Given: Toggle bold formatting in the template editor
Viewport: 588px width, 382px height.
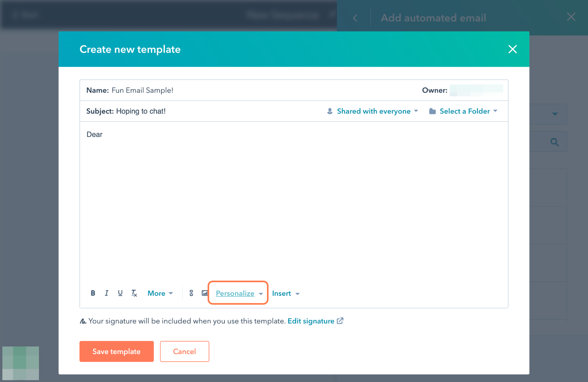Looking at the screenshot, I should pyautogui.click(x=93, y=293).
